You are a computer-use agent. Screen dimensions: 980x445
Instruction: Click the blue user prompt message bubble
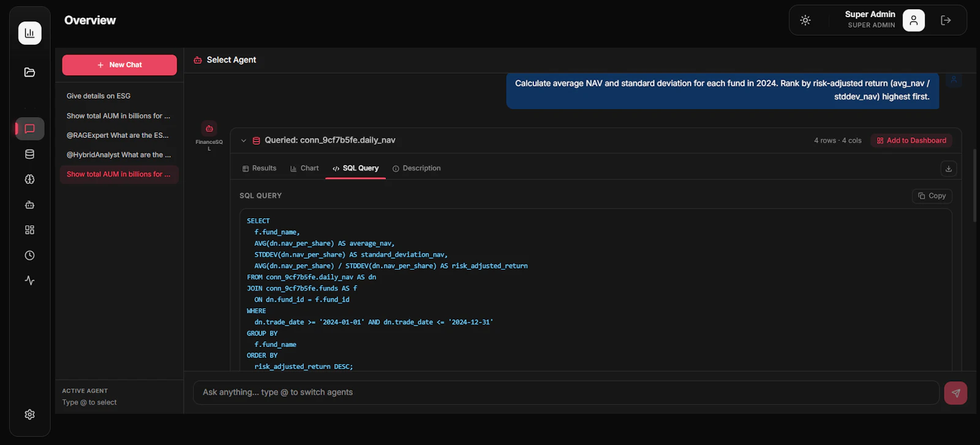(723, 91)
